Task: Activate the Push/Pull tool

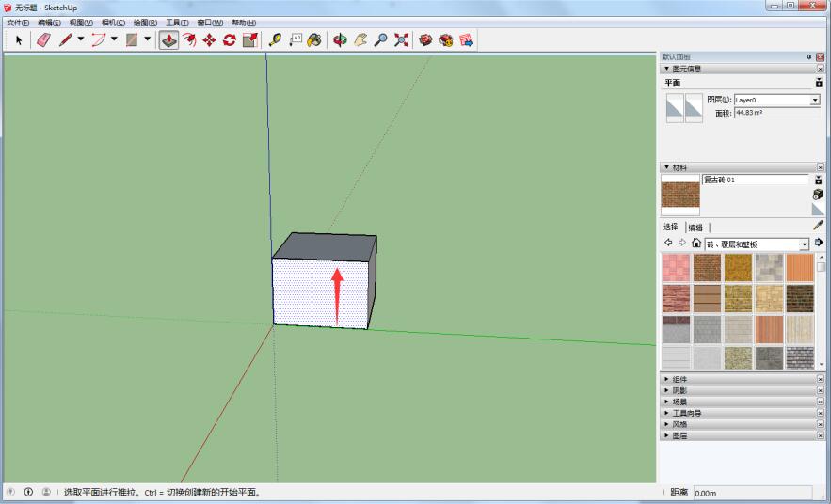Action: pos(168,39)
